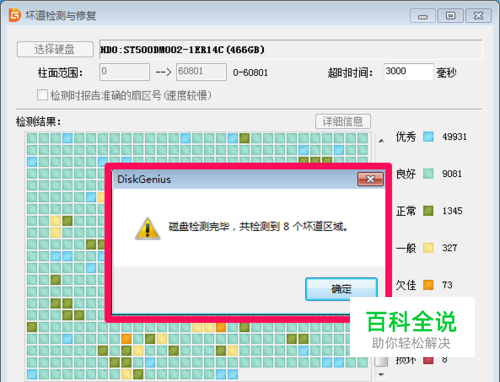Screen dimensions: 500x382
Task: Click the 超时时间 label
Action: click(350, 73)
